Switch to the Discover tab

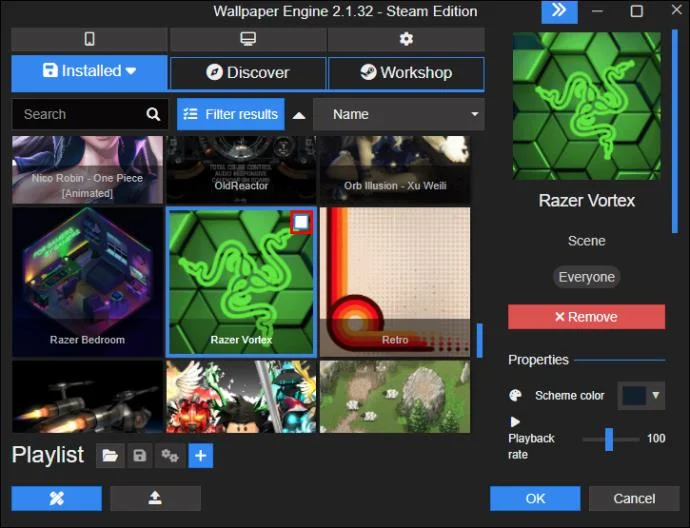[248, 73]
